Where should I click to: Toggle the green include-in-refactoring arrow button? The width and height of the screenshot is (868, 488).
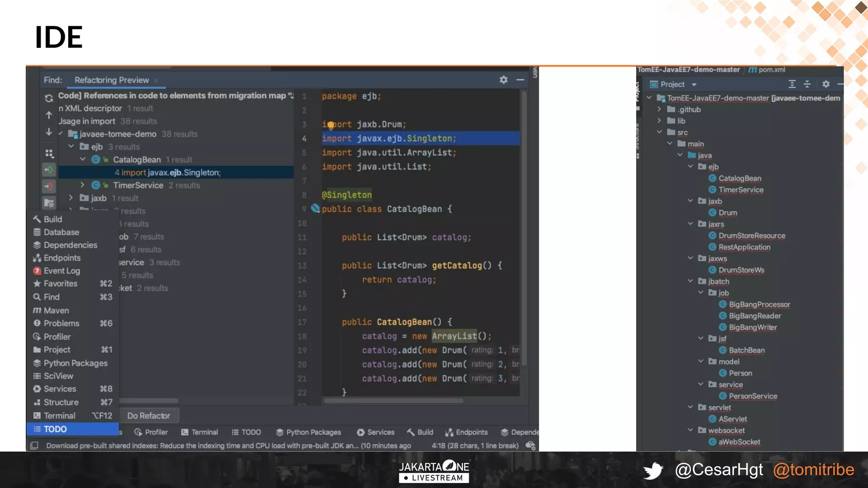pos(49,170)
